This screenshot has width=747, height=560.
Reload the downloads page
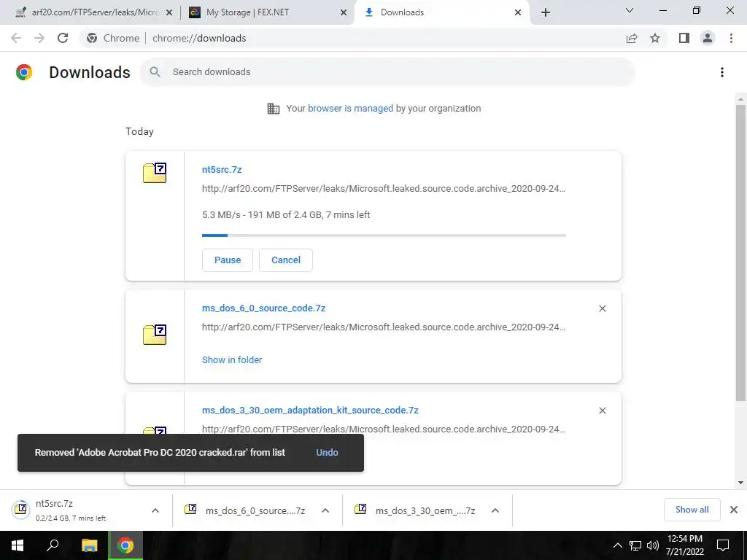[x=63, y=38]
